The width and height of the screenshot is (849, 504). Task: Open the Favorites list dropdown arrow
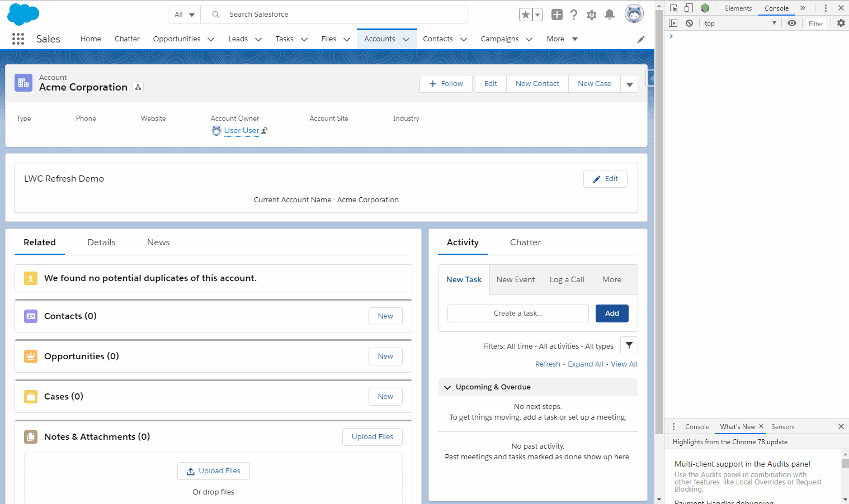point(537,15)
